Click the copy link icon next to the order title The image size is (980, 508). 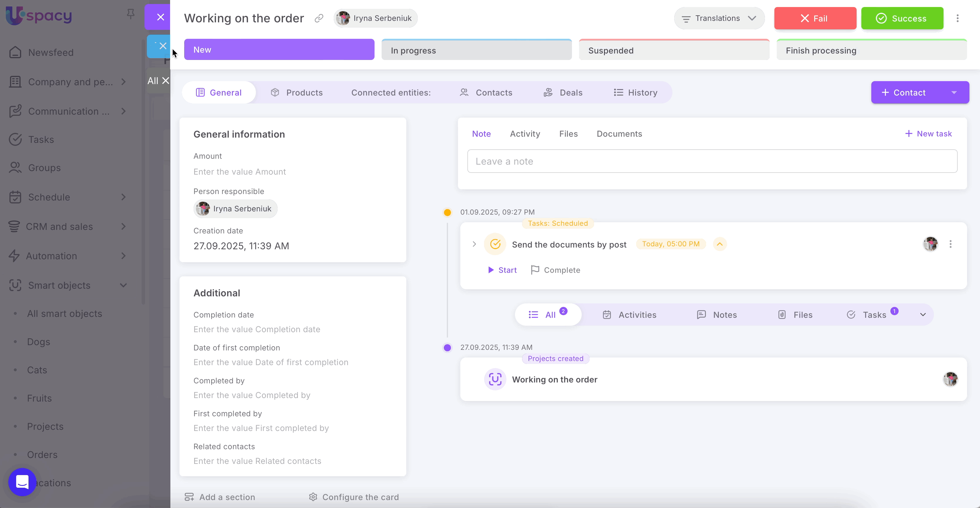coord(319,18)
